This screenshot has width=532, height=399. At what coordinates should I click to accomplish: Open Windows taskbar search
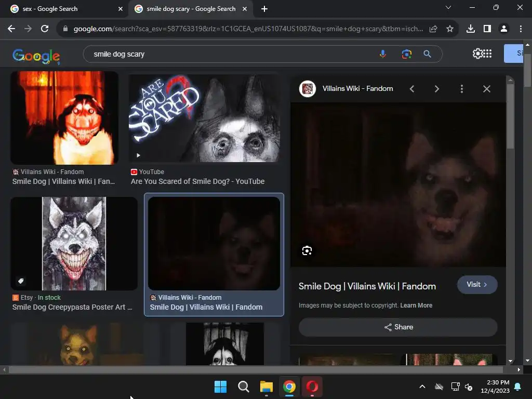tap(243, 387)
